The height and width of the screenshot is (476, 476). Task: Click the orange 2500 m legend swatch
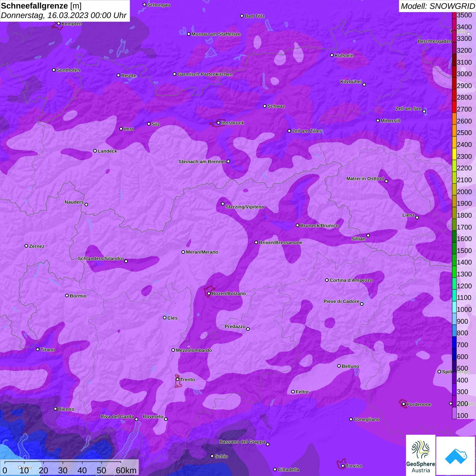(454, 130)
